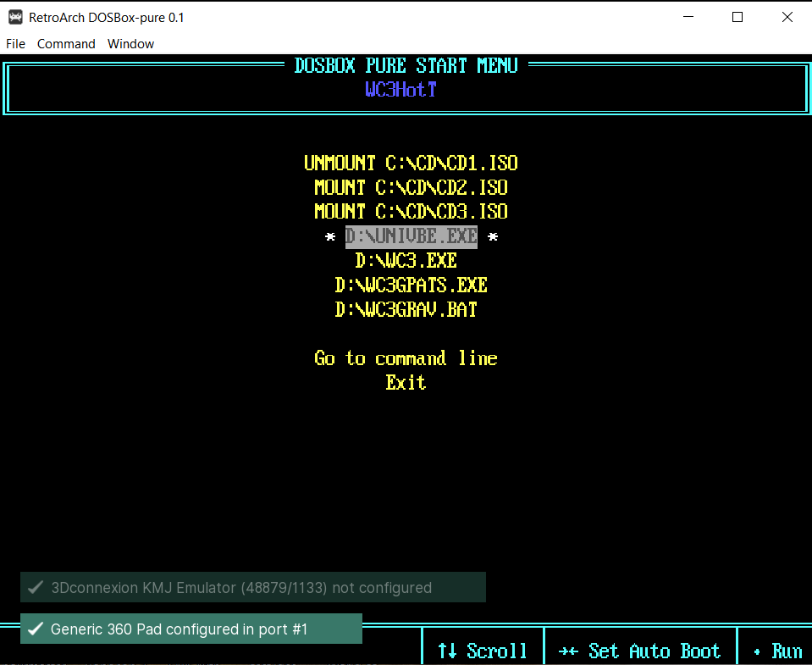Click the WC3HotT title label

click(x=400, y=89)
